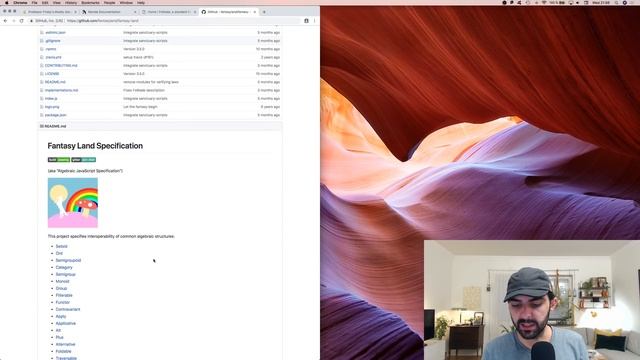Viewport: 640px width, 360px height.
Task: Open the Apple menu
Action: point(6,2)
